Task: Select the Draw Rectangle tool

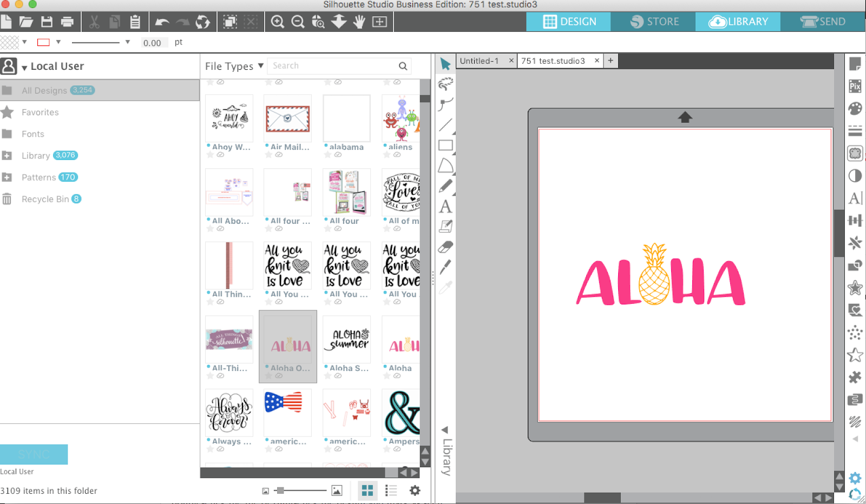Action: click(445, 145)
